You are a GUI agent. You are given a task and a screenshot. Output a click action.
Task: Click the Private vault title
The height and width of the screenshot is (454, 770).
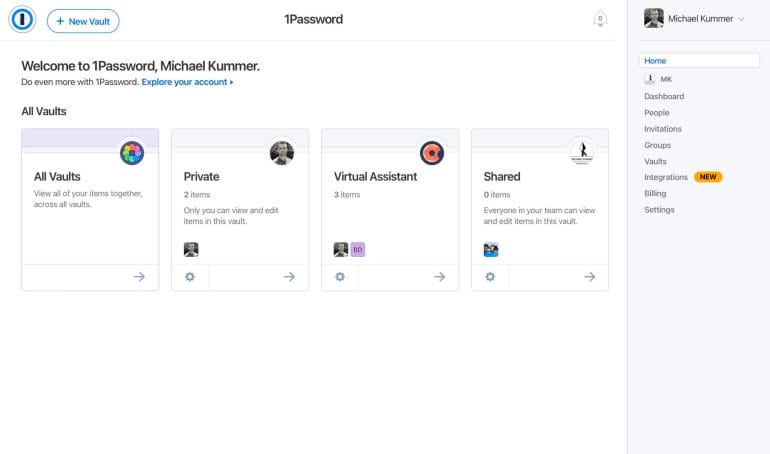201,177
